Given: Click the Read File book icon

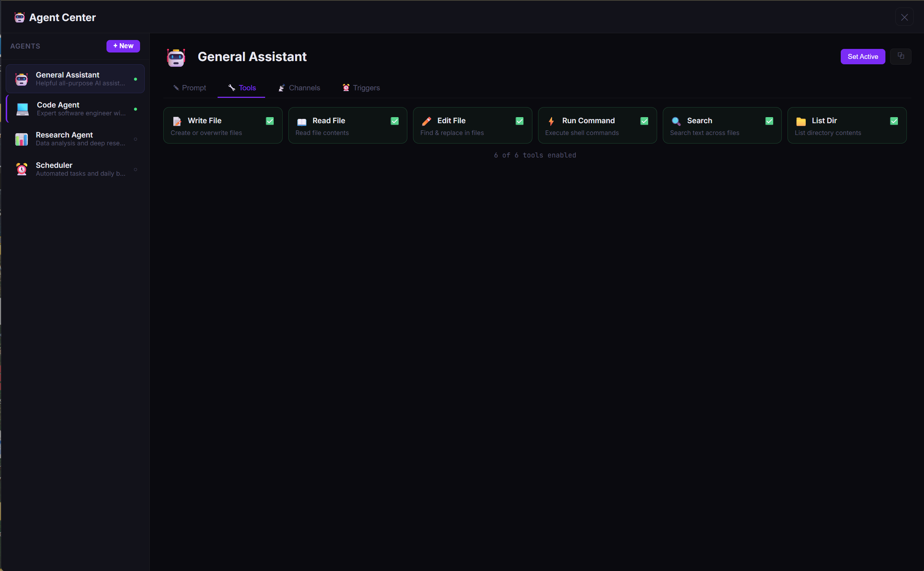Looking at the screenshot, I should [x=302, y=121].
